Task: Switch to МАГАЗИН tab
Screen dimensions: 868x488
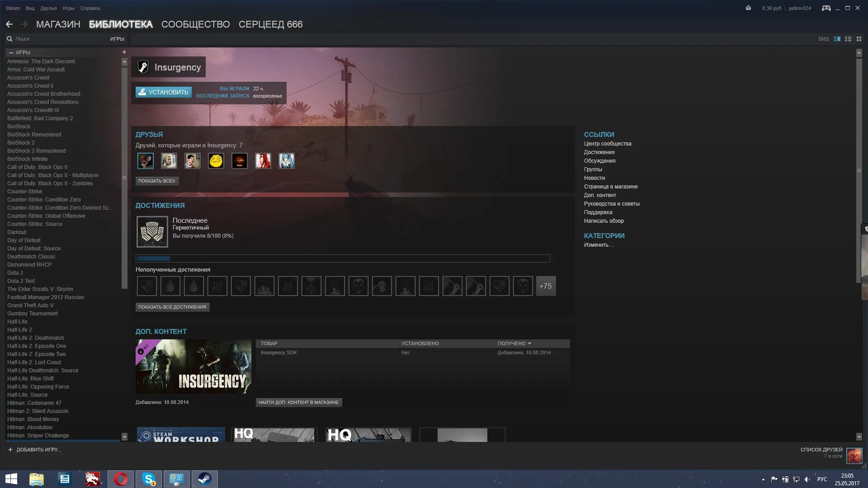Action: coord(58,24)
